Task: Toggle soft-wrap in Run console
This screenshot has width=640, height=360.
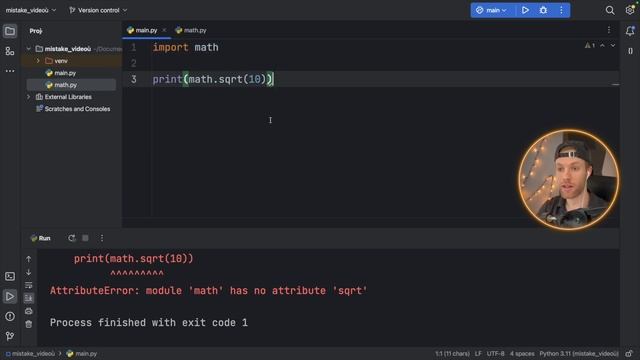Action: (29, 285)
